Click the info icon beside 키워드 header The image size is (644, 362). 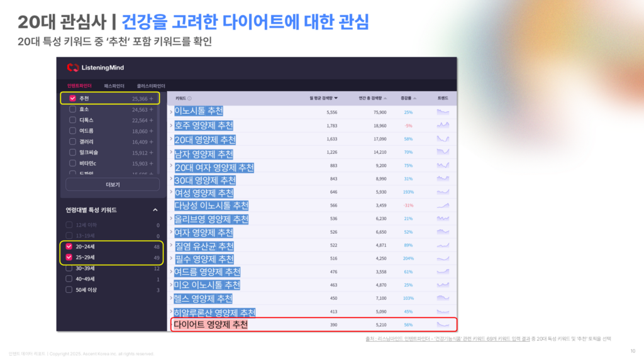(x=189, y=99)
